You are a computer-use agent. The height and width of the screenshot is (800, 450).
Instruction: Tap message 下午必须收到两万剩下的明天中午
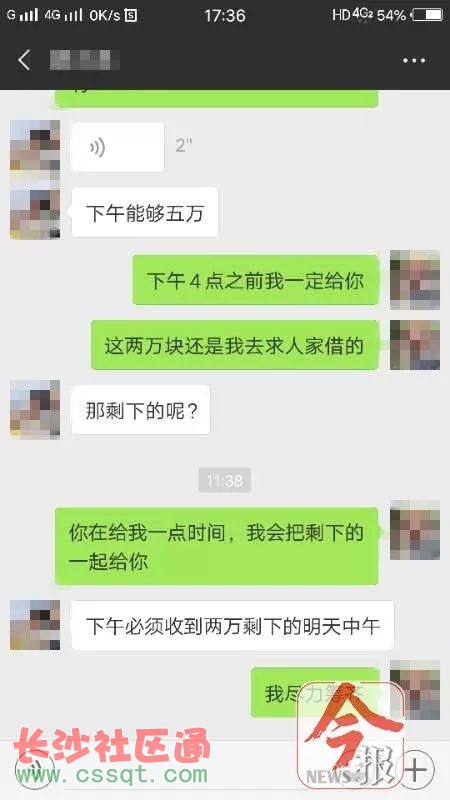pyautogui.click(x=233, y=626)
